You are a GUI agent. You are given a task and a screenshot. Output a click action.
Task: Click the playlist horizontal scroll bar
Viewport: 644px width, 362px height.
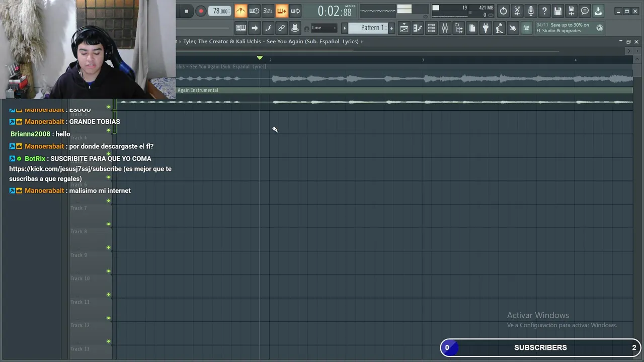click(367, 51)
